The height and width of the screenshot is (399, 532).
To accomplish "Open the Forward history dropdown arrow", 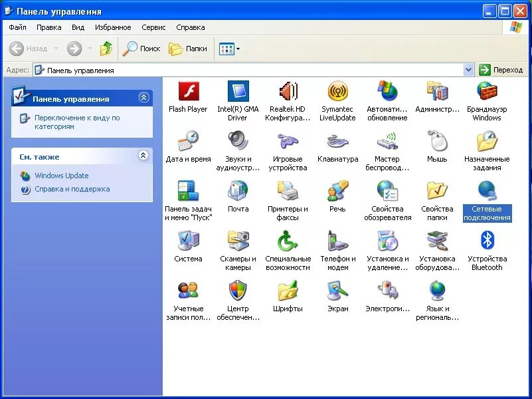I will 90,49.
